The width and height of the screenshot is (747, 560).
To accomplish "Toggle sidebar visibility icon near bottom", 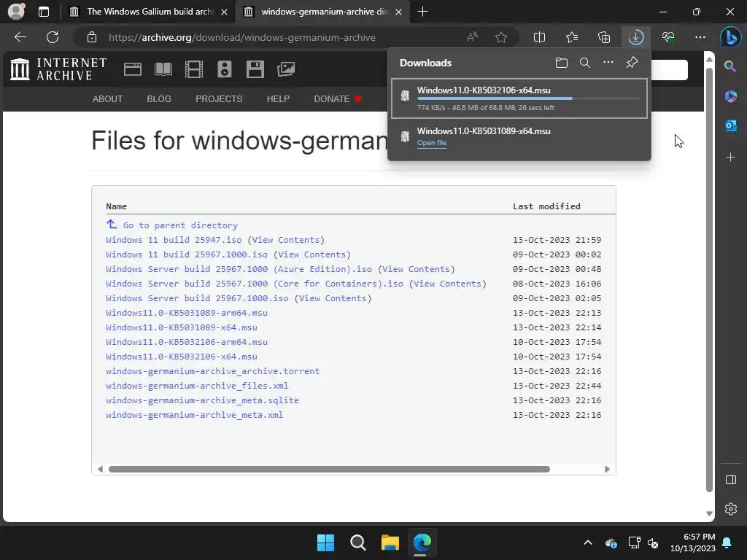I will pyautogui.click(x=730, y=480).
